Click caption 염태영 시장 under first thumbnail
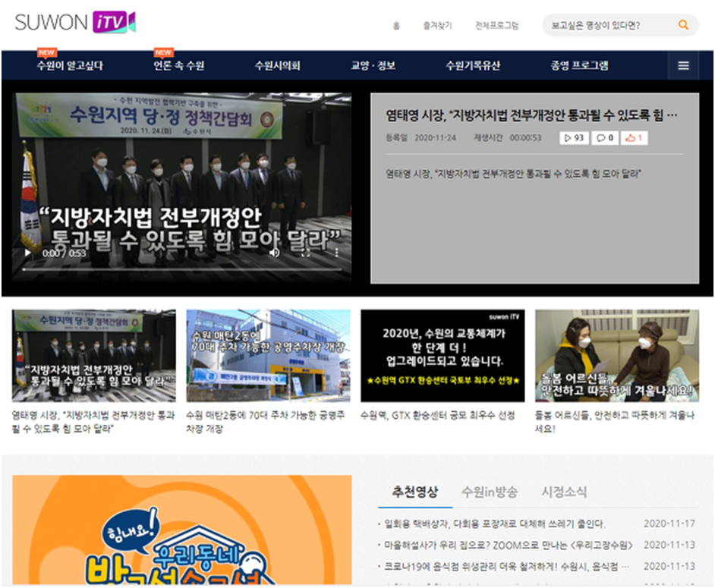This screenshot has width=715, height=588. point(93,422)
